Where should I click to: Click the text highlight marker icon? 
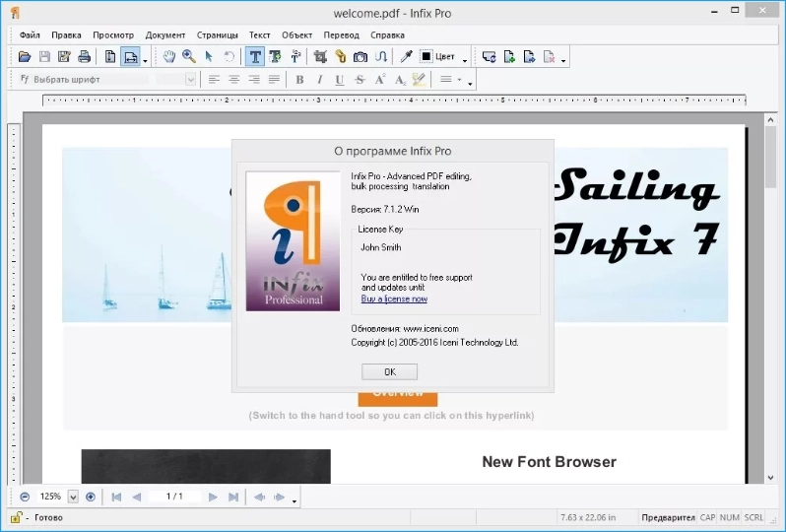419,79
